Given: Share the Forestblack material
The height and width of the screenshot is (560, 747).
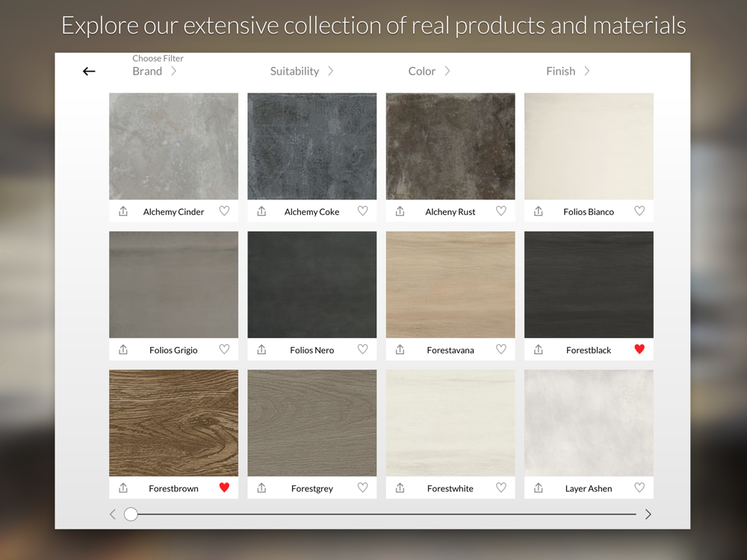Looking at the screenshot, I should pyautogui.click(x=539, y=349).
